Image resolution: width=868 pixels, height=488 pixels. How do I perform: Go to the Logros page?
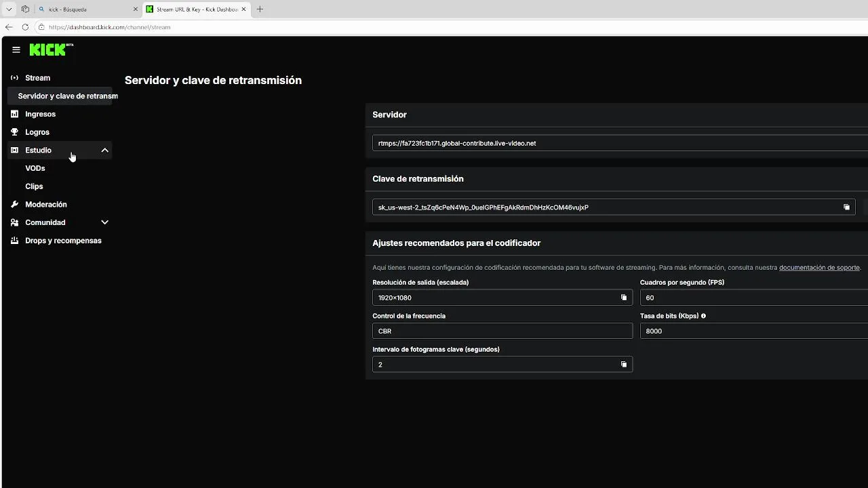[x=37, y=132]
